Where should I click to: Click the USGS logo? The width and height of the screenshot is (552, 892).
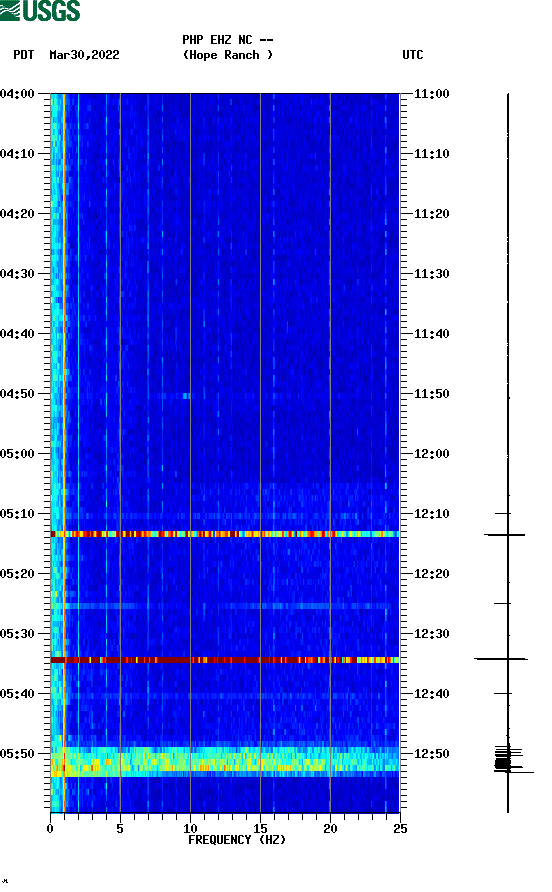(x=40, y=11)
